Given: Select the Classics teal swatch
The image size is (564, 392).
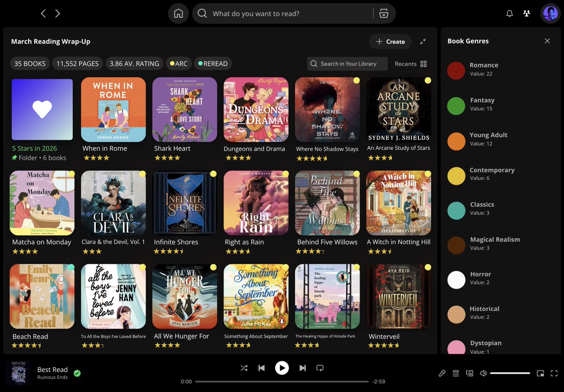Looking at the screenshot, I should 456,211.
